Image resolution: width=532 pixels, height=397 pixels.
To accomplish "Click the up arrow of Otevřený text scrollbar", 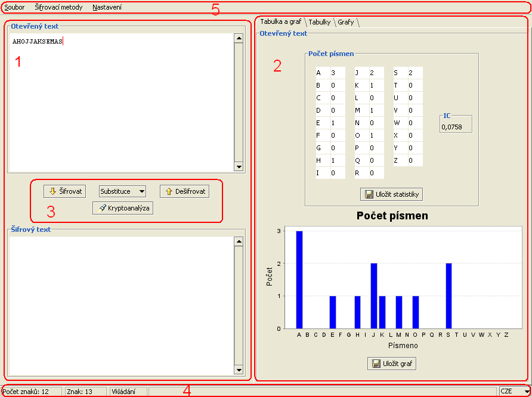I will (239, 38).
